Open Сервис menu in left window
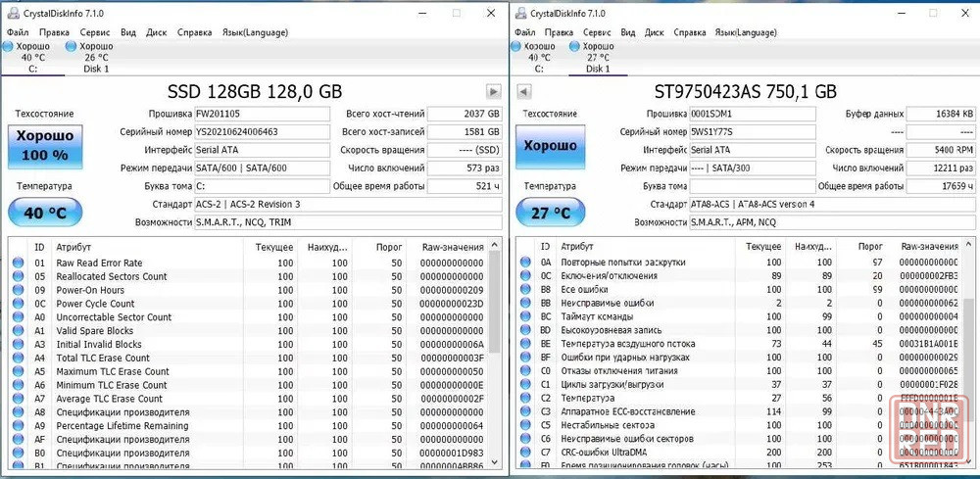 tap(95, 32)
